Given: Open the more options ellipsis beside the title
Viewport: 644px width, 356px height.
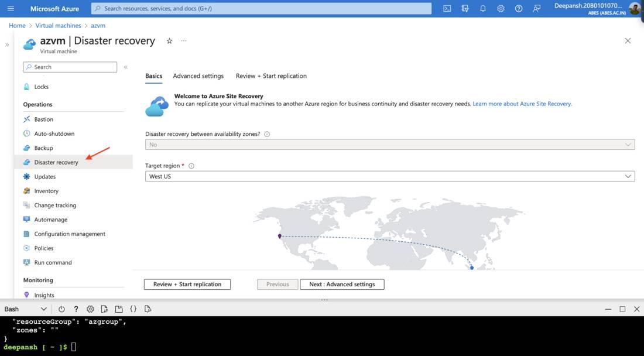Looking at the screenshot, I should [184, 40].
